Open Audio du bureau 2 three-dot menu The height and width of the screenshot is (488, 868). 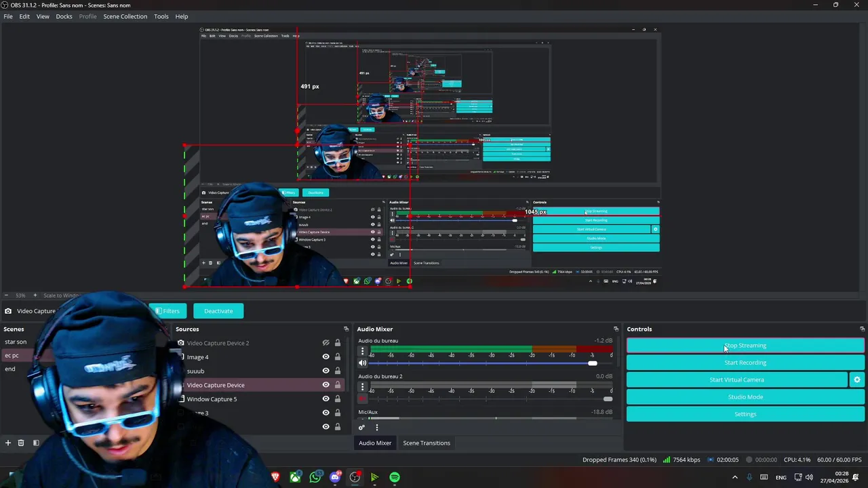click(x=362, y=387)
